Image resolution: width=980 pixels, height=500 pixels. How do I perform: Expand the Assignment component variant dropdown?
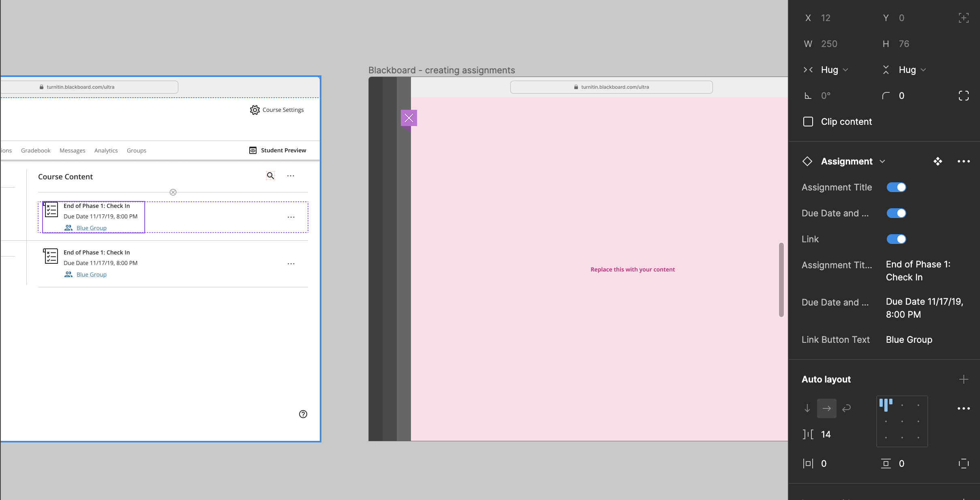tap(882, 161)
